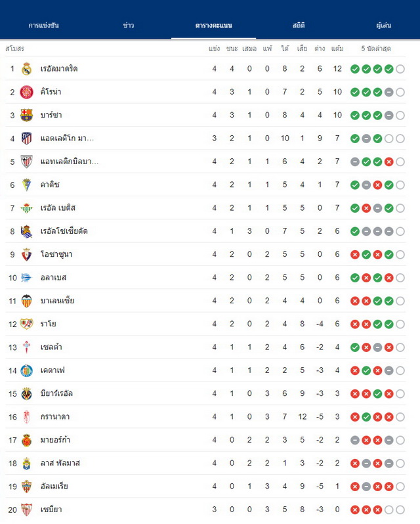Click Real Madrid's first green win indicator
Viewport: 420px width, 524px height.
[x=355, y=69]
